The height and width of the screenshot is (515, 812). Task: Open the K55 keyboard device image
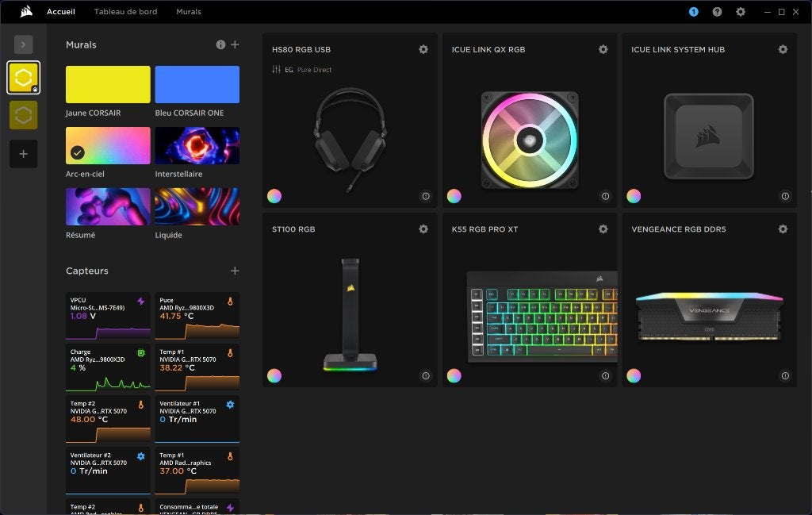[542, 316]
